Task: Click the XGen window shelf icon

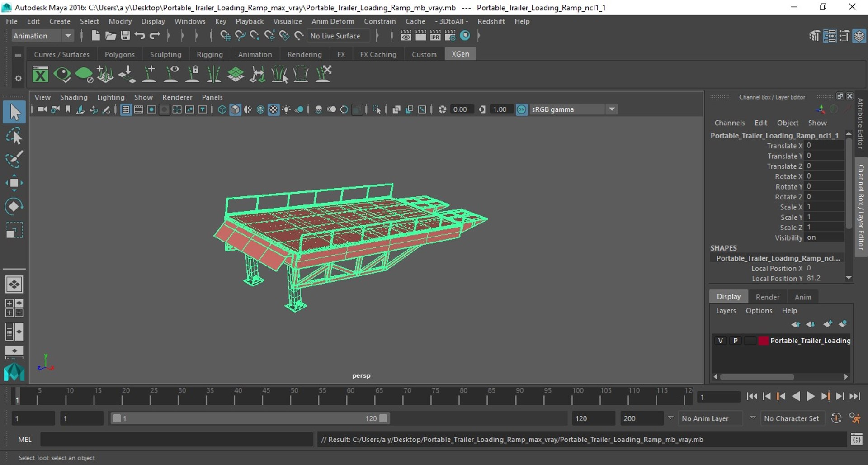Action: 40,74
